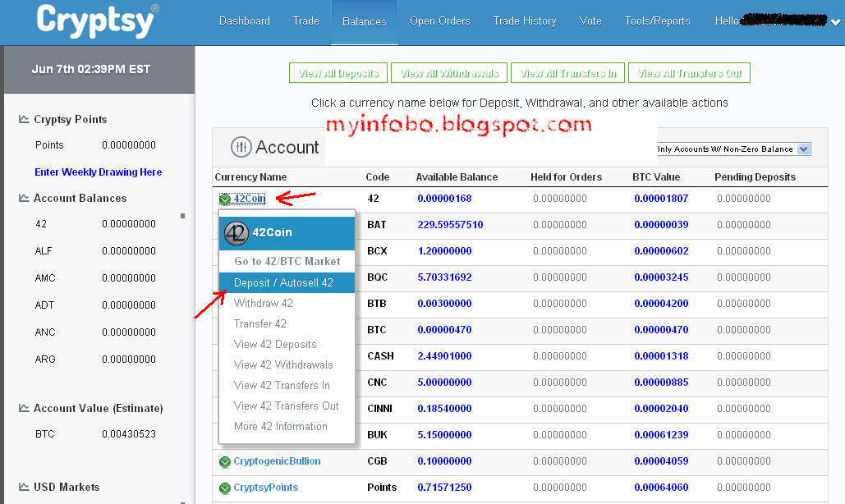Choose Deposit / Autosell 42
Image resolution: width=845 pixels, height=504 pixels.
tap(287, 282)
